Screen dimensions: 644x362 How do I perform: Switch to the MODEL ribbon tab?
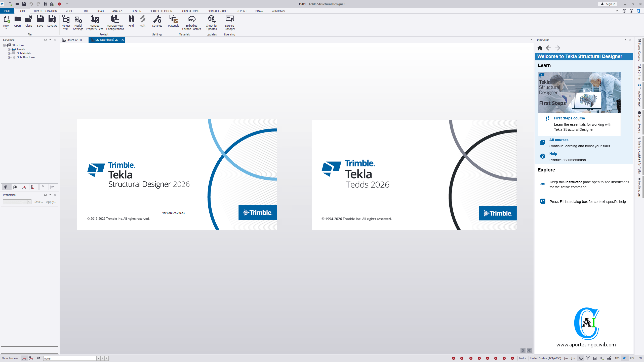(70, 11)
